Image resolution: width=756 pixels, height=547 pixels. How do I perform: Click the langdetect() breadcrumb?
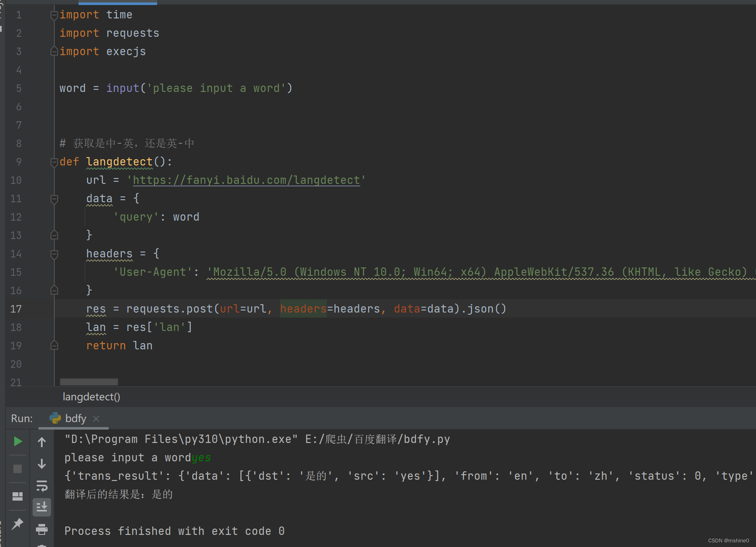tap(92, 397)
